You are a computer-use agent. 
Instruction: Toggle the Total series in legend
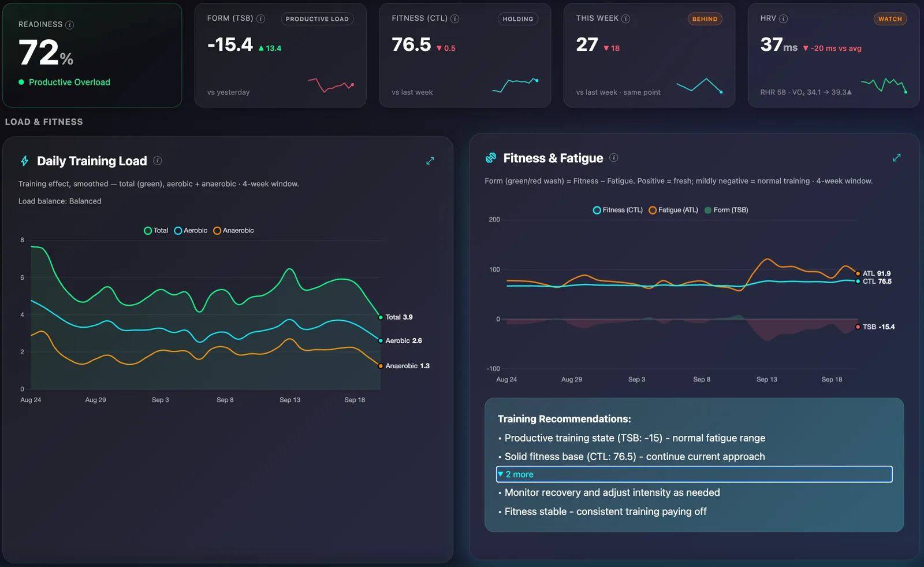click(x=156, y=231)
